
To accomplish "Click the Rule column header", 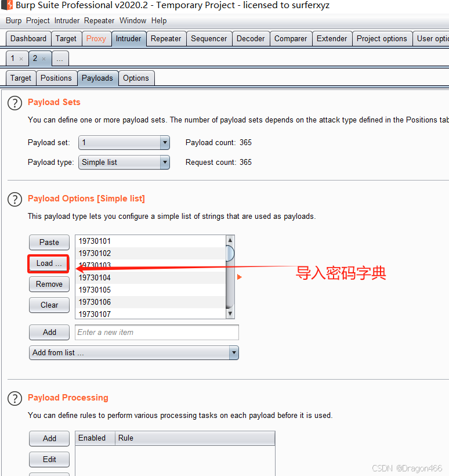I will [195, 438].
